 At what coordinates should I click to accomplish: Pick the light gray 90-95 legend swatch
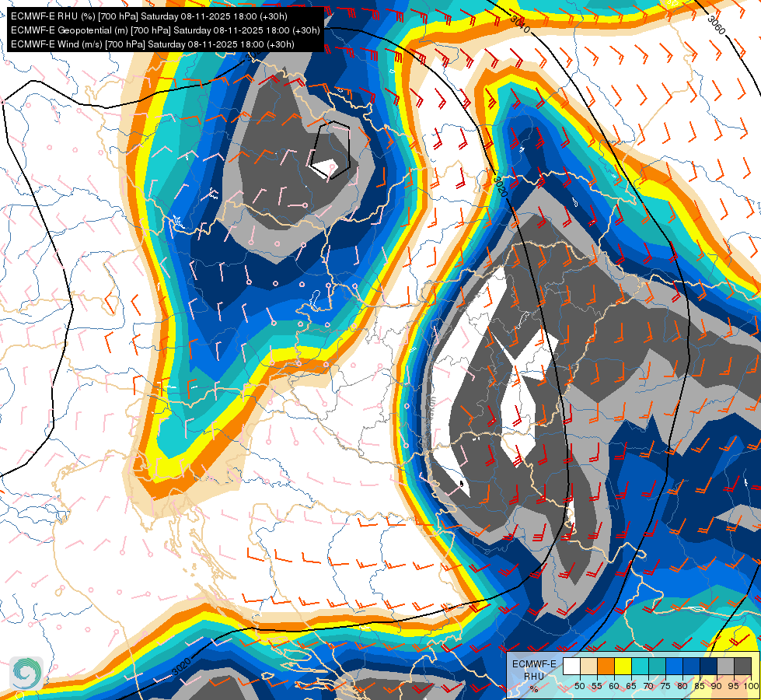[725, 666]
